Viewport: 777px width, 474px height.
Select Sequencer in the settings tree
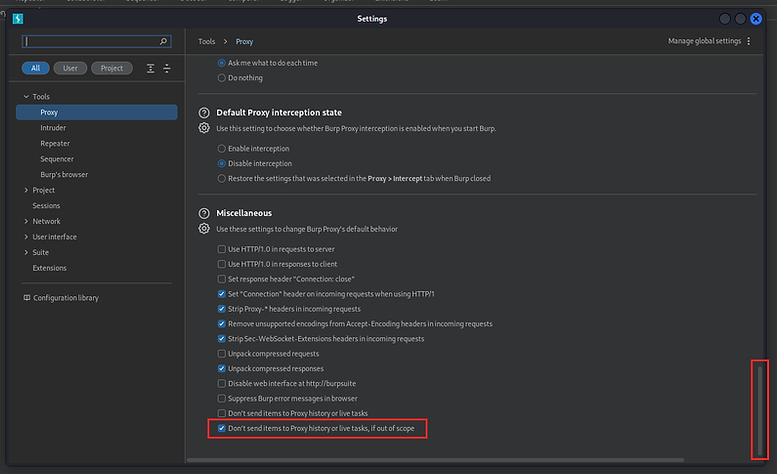[x=57, y=159]
